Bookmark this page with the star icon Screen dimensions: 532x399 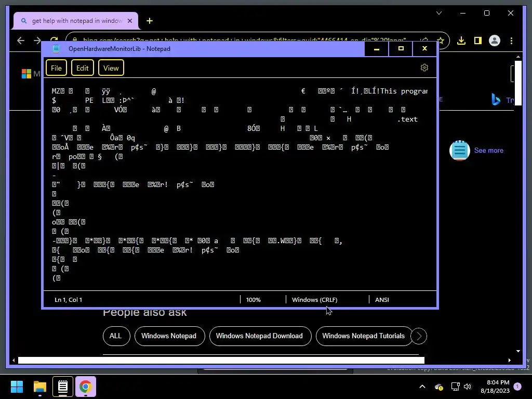[x=441, y=41]
